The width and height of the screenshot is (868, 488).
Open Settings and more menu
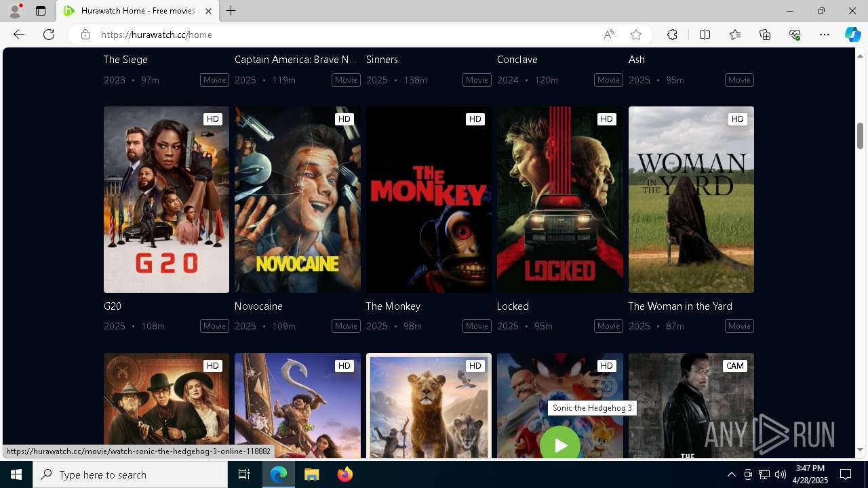pos(825,35)
